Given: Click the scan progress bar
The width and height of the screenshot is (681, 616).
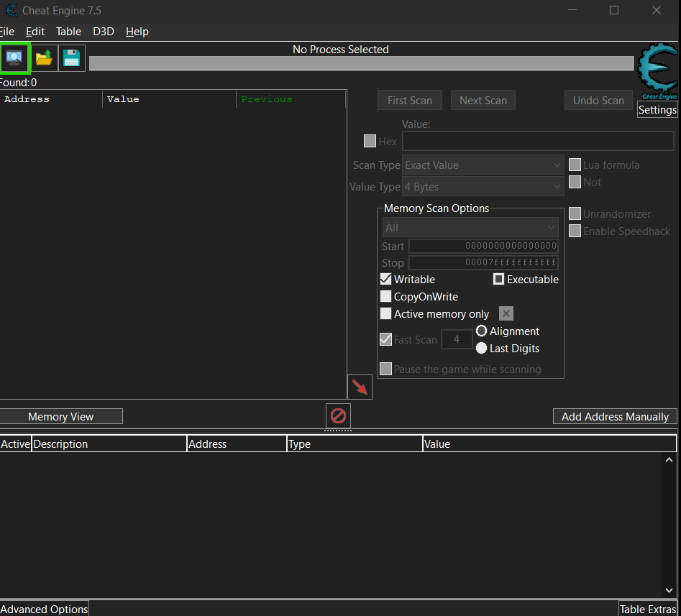Looking at the screenshot, I should 361,63.
